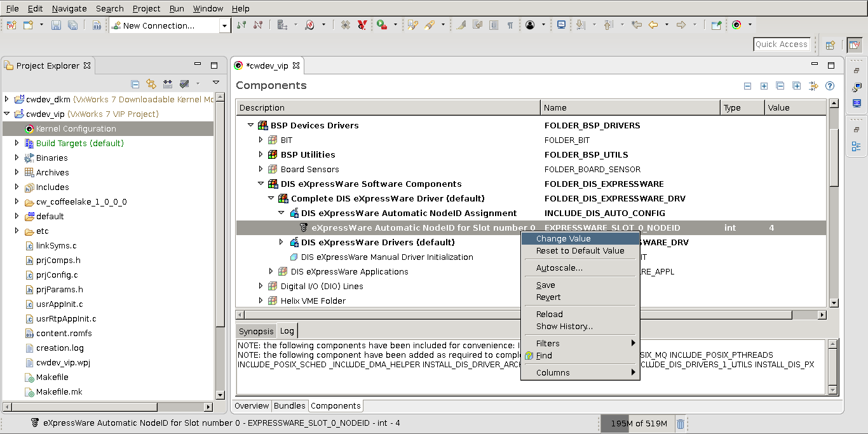The width and height of the screenshot is (868, 434).
Task: Expand the cw_coffeelake_1_0_0_0 folder
Action: tap(17, 201)
